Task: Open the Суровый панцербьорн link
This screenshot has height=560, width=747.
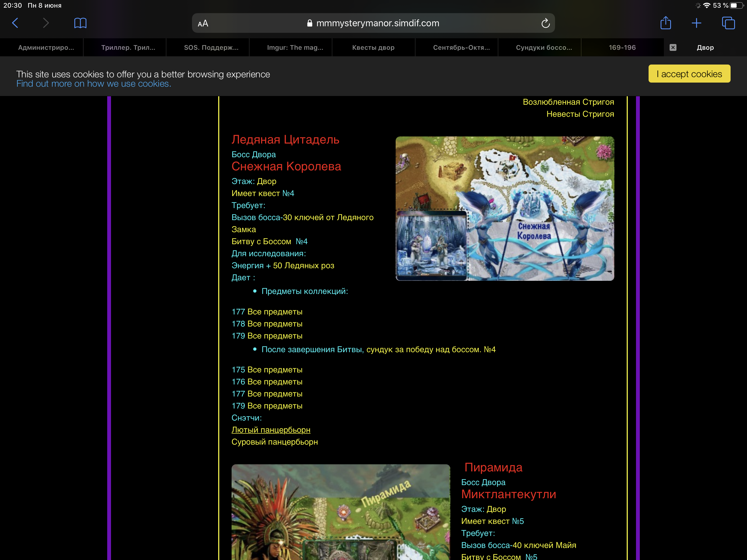Action: pos(275,442)
